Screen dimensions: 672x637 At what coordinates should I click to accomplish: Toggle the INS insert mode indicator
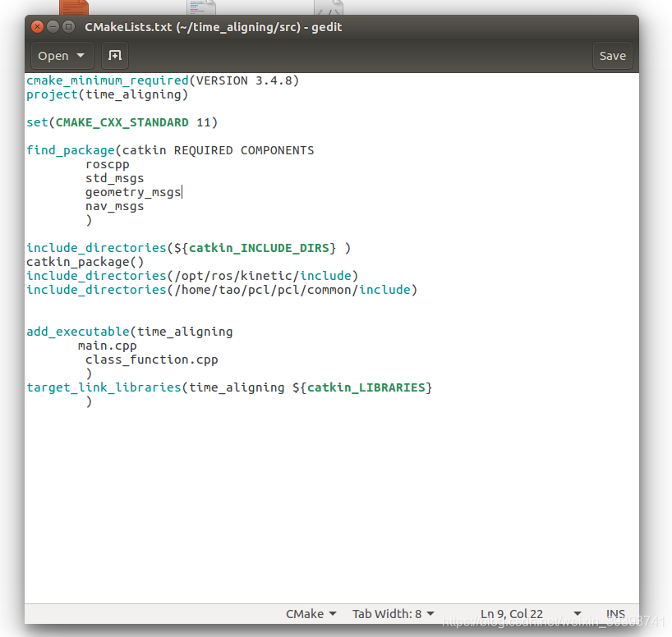615,613
